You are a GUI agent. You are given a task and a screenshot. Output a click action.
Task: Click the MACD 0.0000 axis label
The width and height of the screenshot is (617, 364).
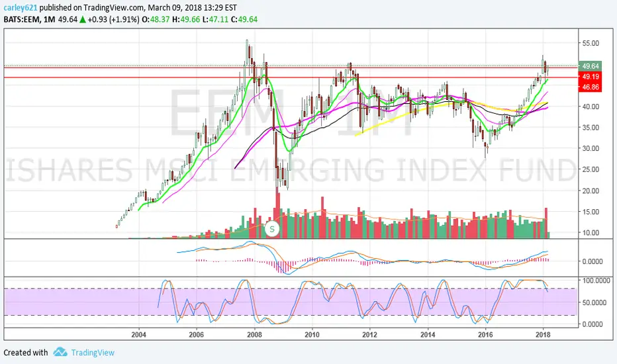pyautogui.click(x=593, y=261)
